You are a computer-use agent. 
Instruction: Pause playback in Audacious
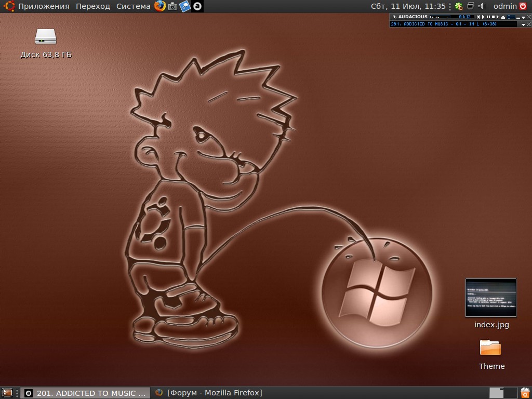[x=488, y=17]
